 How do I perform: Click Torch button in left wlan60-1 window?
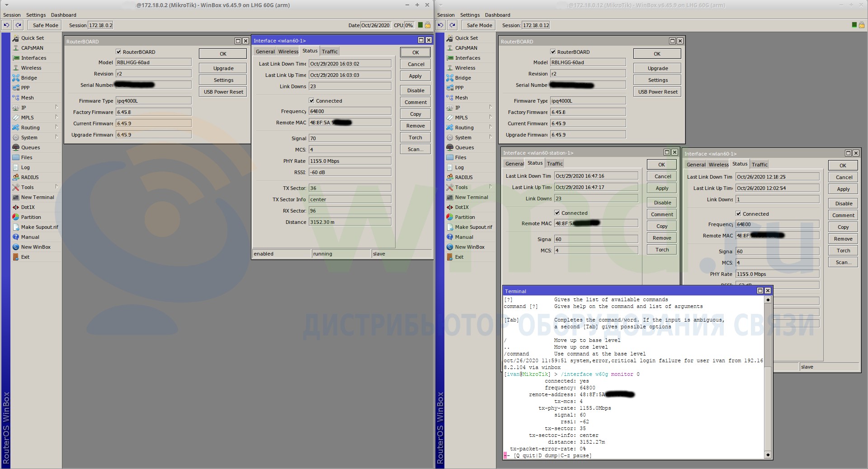click(415, 137)
